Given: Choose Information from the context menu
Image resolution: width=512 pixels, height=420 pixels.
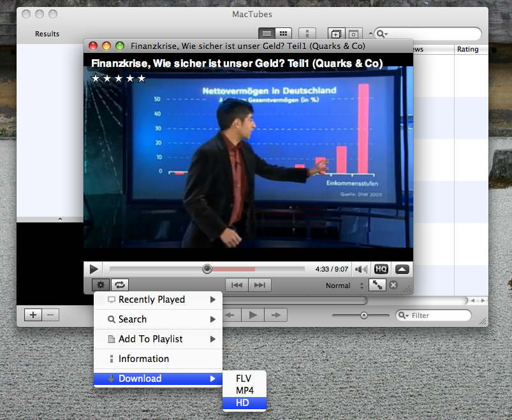Looking at the screenshot, I should [x=143, y=359].
